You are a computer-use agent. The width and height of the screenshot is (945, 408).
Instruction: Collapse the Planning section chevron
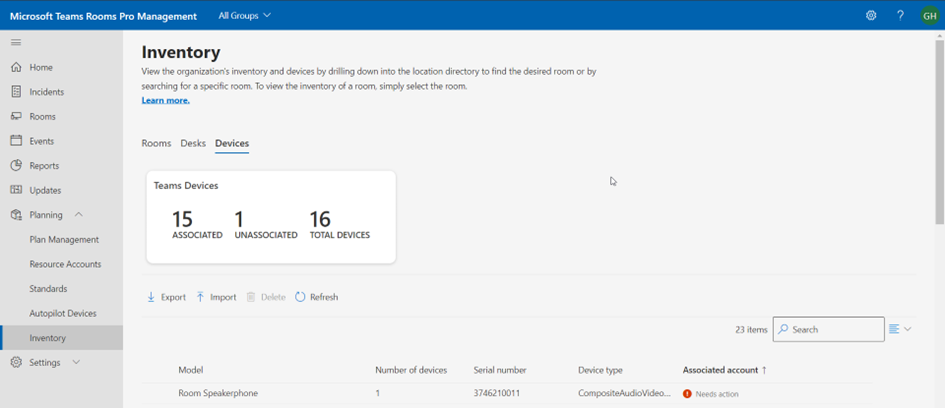click(x=78, y=215)
